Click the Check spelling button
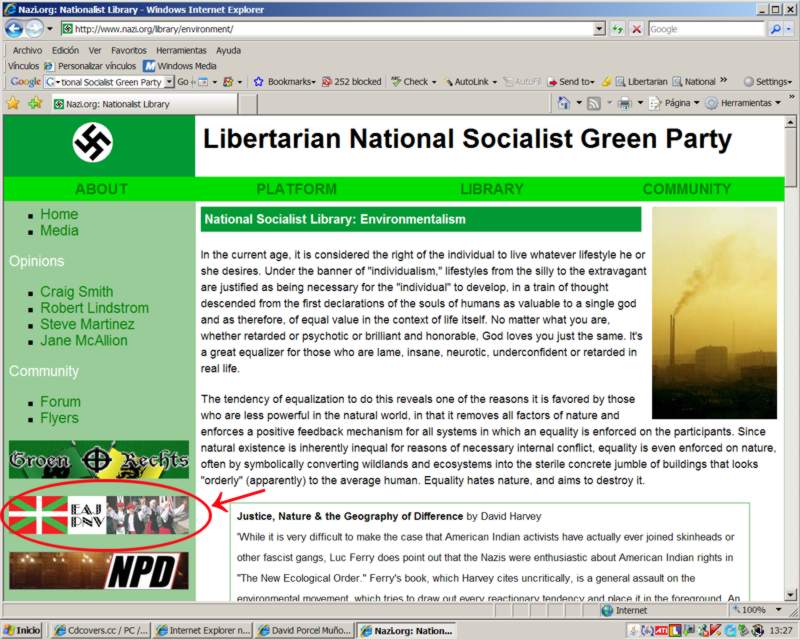 click(x=413, y=82)
